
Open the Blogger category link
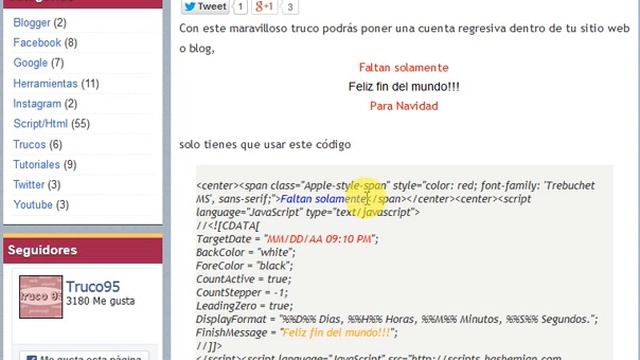coord(31,22)
